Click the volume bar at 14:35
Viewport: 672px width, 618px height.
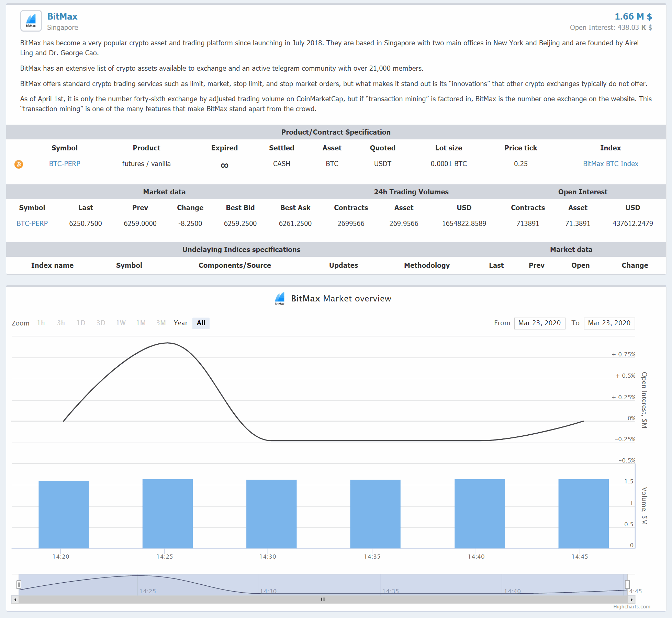(x=375, y=514)
